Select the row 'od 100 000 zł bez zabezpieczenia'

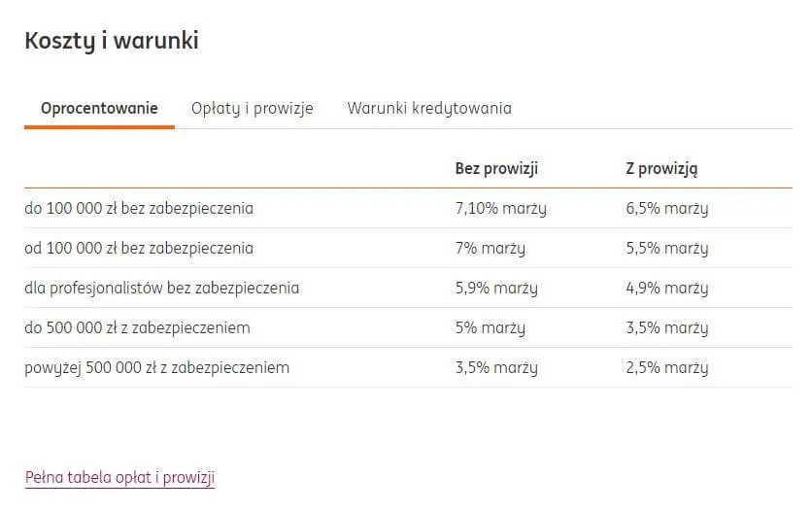139,248
